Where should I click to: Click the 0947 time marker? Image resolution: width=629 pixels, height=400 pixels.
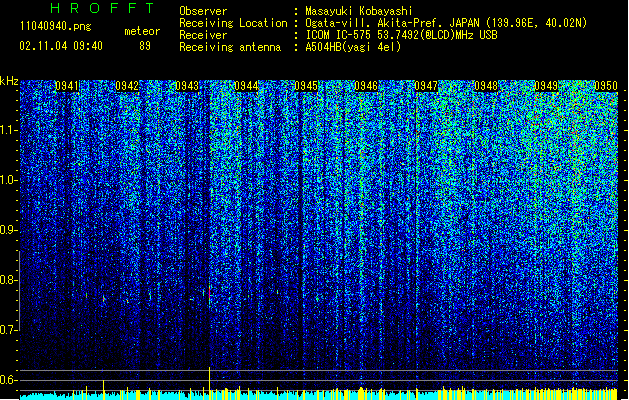(426, 86)
